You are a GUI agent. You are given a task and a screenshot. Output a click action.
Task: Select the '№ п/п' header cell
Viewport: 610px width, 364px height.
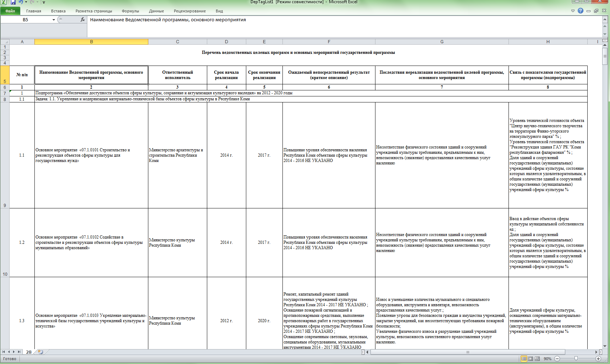click(22, 75)
